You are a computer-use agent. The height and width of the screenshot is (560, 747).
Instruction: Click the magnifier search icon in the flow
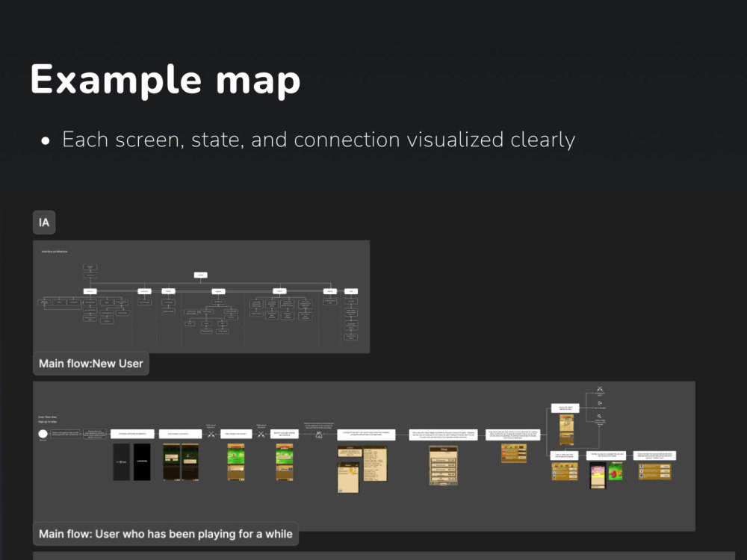pos(599,416)
